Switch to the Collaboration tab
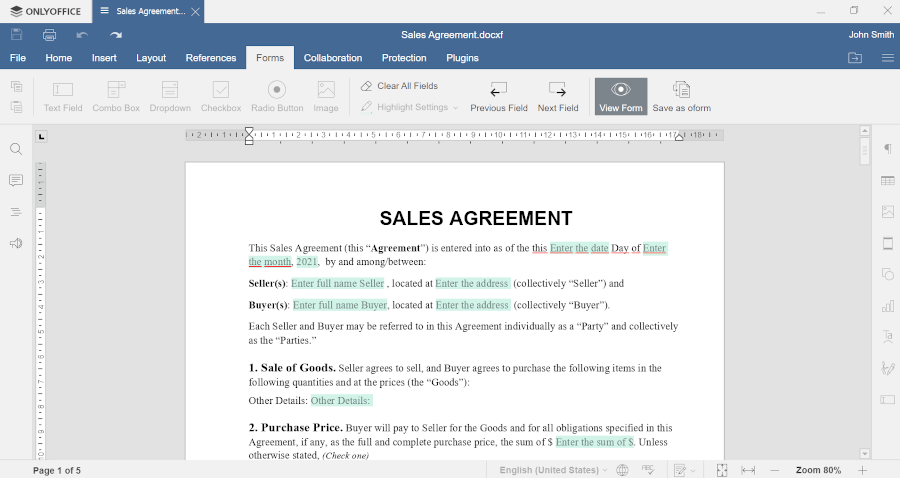900x478 pixels. coord(333,58)
